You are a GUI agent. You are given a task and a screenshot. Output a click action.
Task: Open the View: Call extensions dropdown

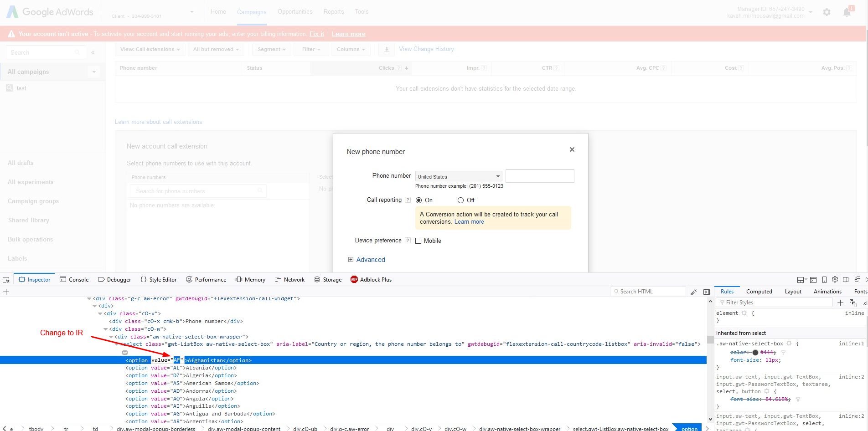pyautogui.click(x=150, y=49)
